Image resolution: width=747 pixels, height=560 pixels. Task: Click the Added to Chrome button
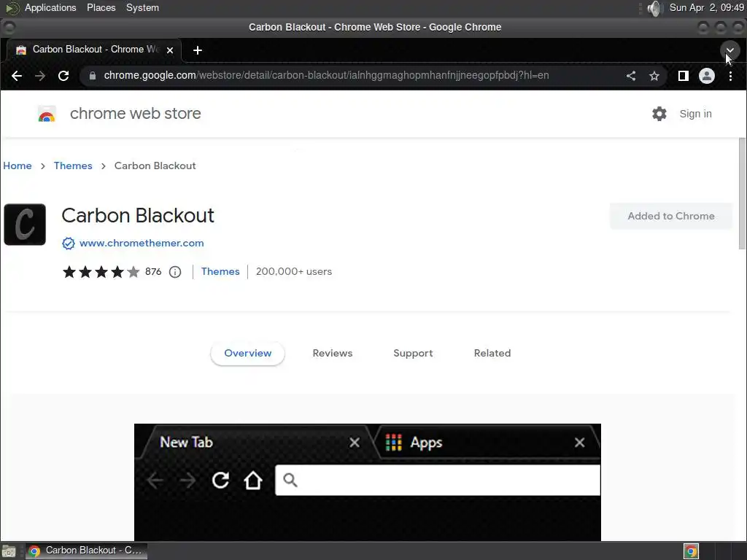click(x=671, y=216)
